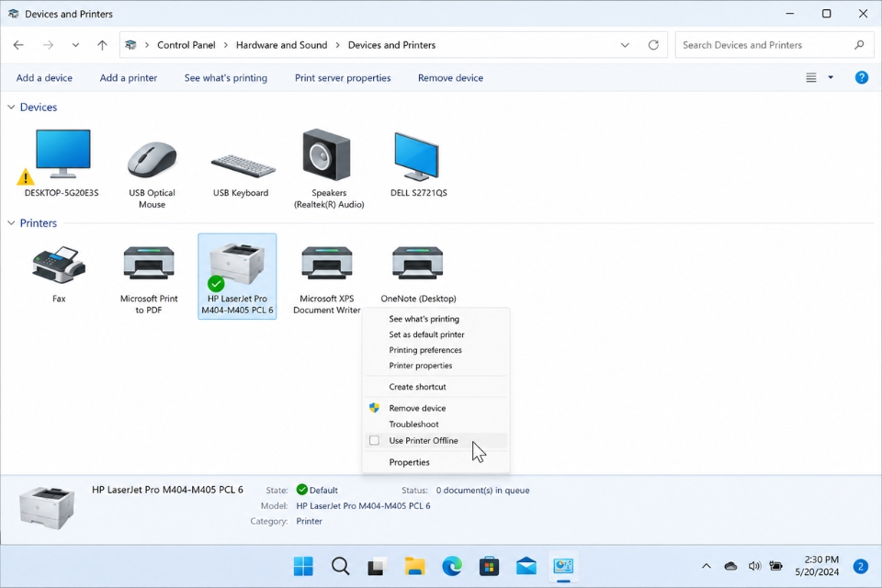Select the Fax printer icon
882x588 pixels.
[x=59, y=264]
